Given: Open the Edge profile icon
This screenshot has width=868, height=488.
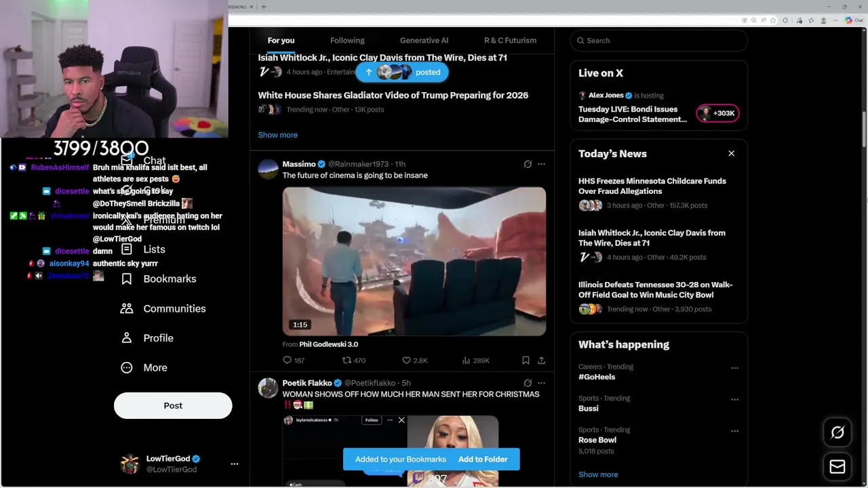Looking at the screenshot, I should (x=824, y=20).
